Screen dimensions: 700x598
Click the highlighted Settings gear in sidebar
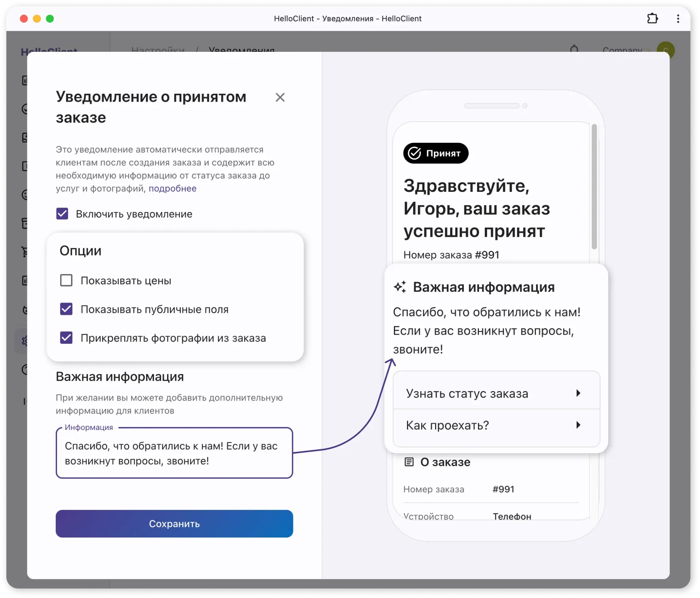pyautogui.click(x=25, y=341)
